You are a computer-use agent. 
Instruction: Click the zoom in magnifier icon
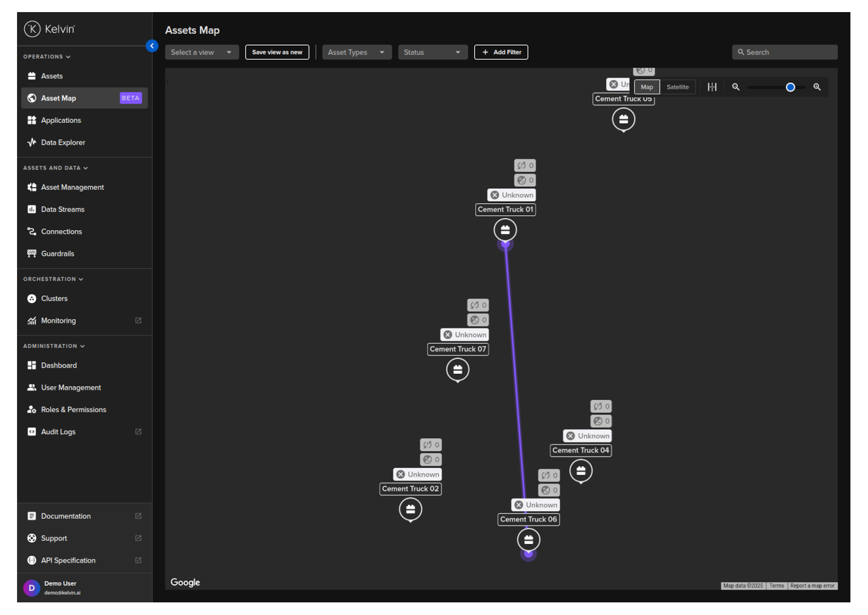pyautogui.click(x=817, y=87)
